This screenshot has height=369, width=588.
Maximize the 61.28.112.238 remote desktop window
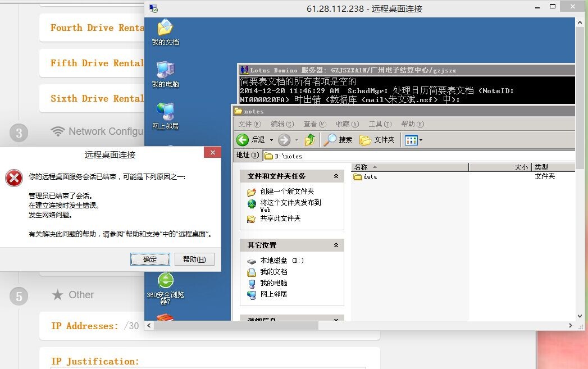[x=553, y=6]
